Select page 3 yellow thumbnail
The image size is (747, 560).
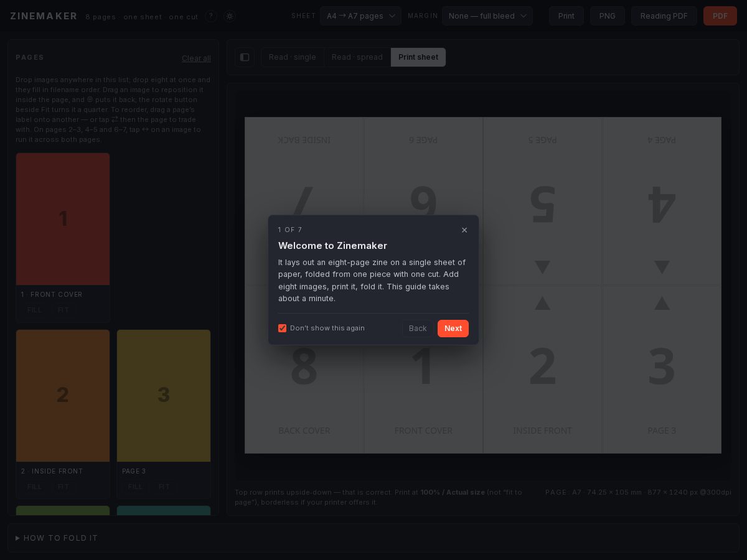click(164, 396)
